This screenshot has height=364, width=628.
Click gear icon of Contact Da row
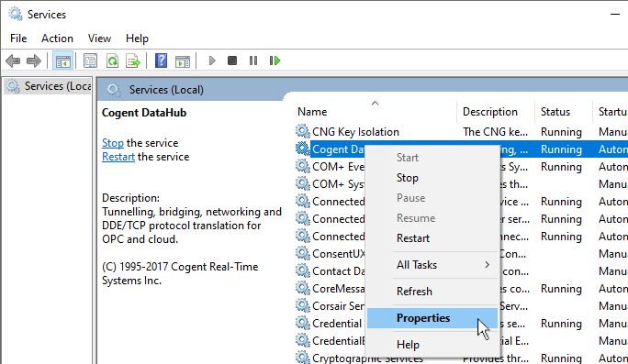(x=302, y=270)
